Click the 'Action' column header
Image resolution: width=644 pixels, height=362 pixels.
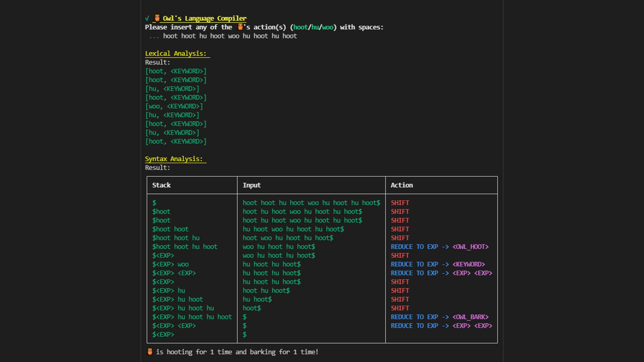402,185
